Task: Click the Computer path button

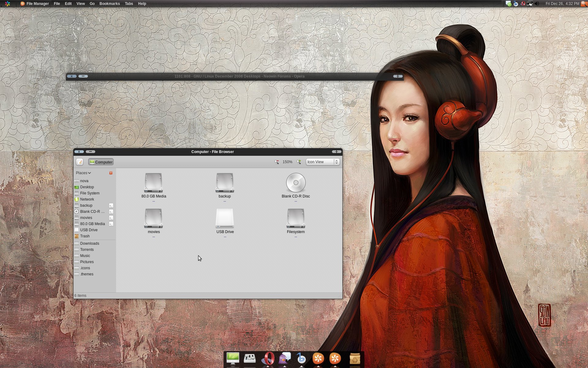Action: pos(101,162)
